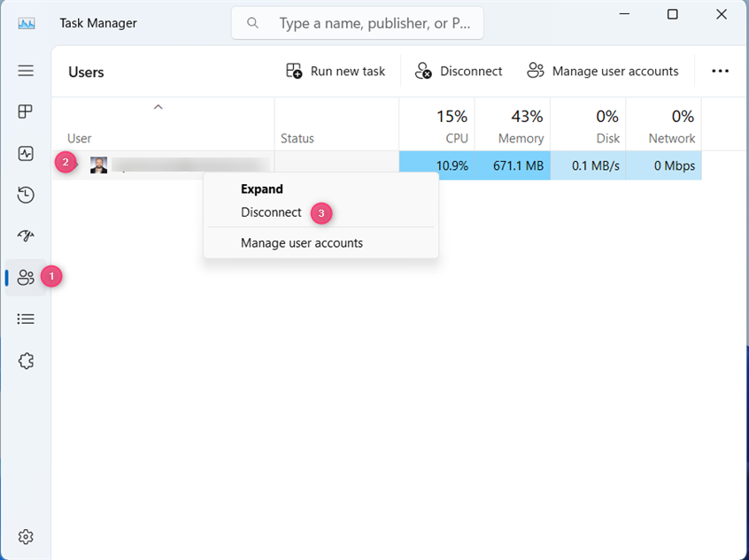Open the Startup apps page icon
The image size is (749, 560).
tap(26, 236)
